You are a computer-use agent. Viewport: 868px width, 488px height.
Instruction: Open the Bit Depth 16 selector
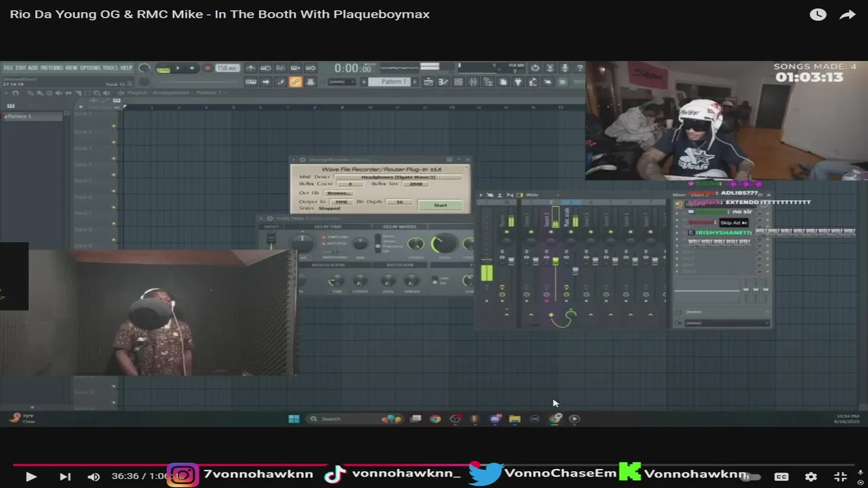pyautogui.click(x=399, y=202)
